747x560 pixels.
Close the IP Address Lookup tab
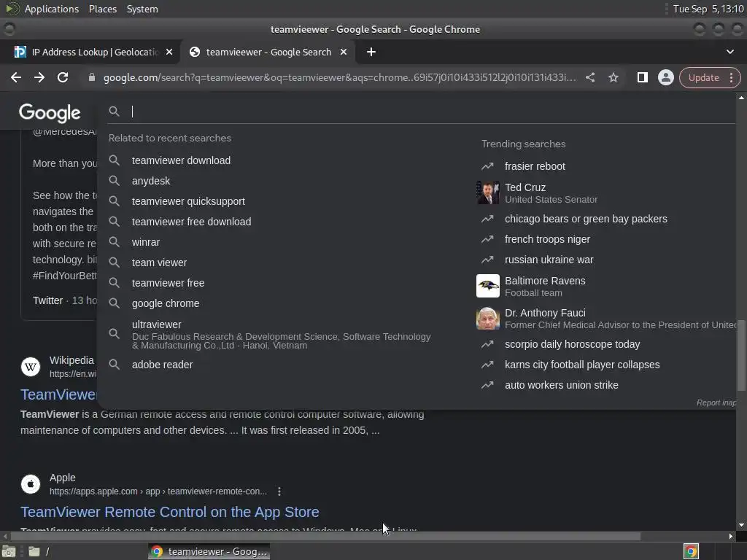point(169,52)
